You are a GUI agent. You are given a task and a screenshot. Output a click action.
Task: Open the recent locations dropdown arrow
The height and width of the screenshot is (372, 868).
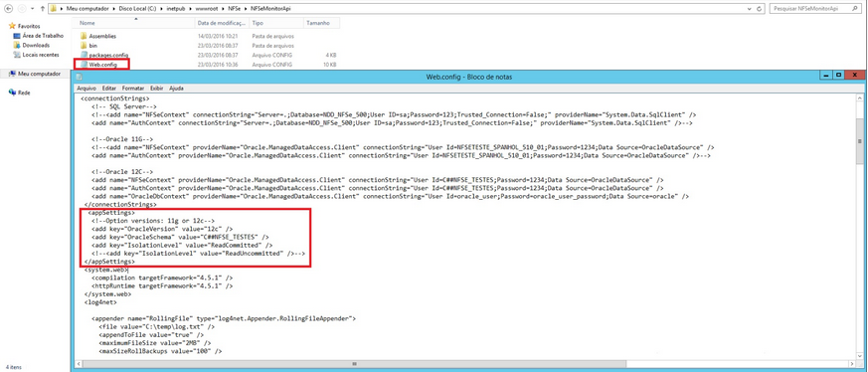click(x=32, y=9)
